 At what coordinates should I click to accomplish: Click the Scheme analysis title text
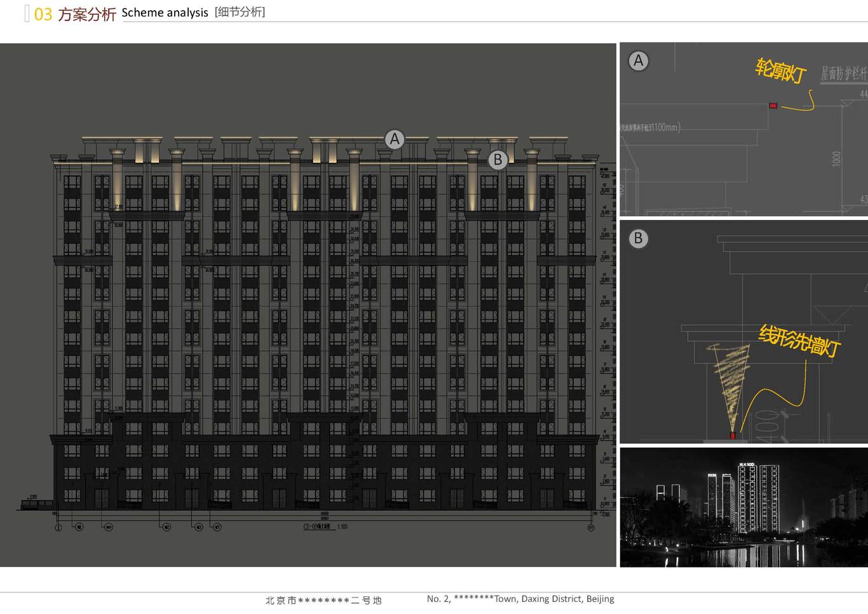tap(165, 13)
